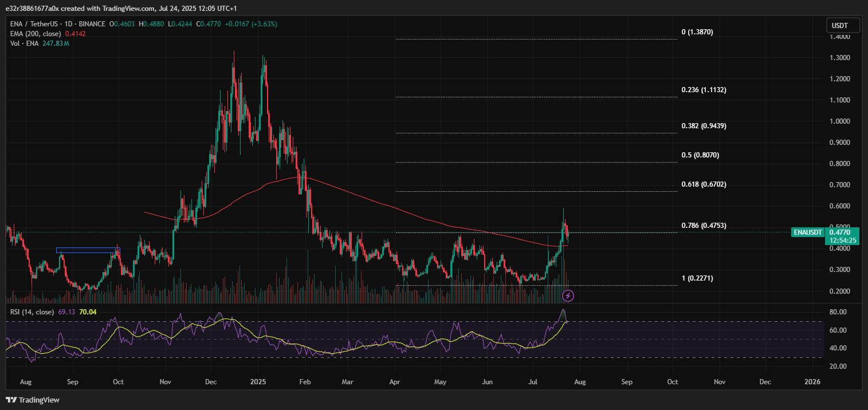Image resolution: width=868 pixels, height=410 pixels.
Task: Click the 1.0000 price axis label
Action: 840,121
